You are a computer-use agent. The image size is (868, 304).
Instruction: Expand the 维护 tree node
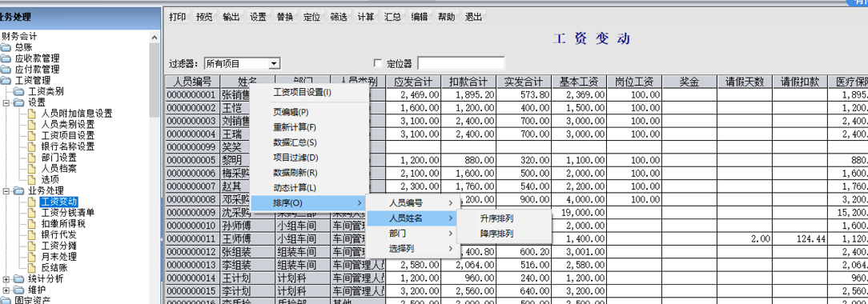click(x=6, y=289)
